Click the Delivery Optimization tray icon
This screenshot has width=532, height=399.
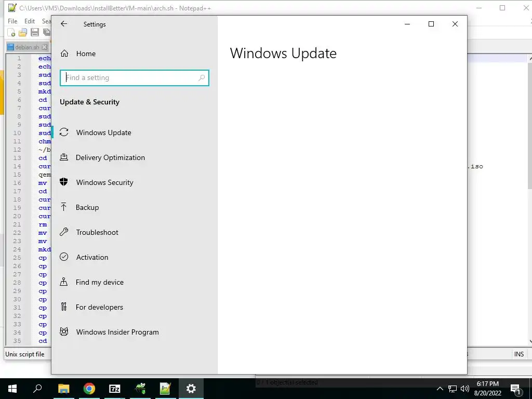[x=64, y=157]
